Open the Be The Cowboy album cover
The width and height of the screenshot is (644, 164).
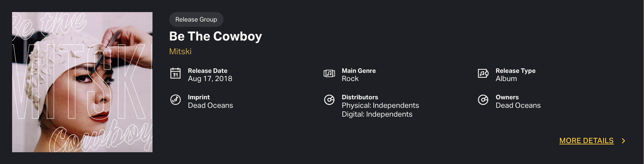pos(82,82)
